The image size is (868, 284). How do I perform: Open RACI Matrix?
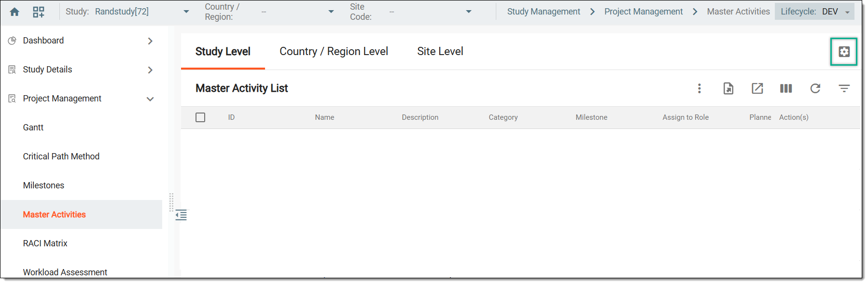pos(45,243)
